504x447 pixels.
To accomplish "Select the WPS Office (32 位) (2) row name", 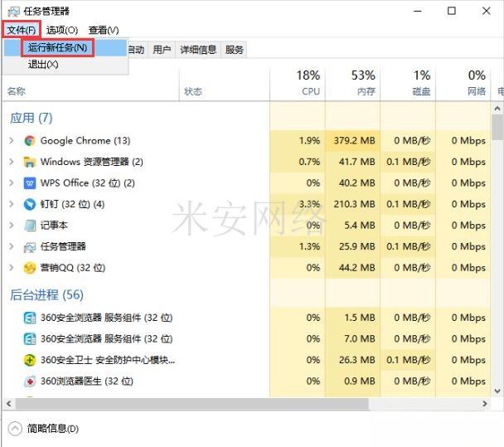I will (x=87, y=183).
